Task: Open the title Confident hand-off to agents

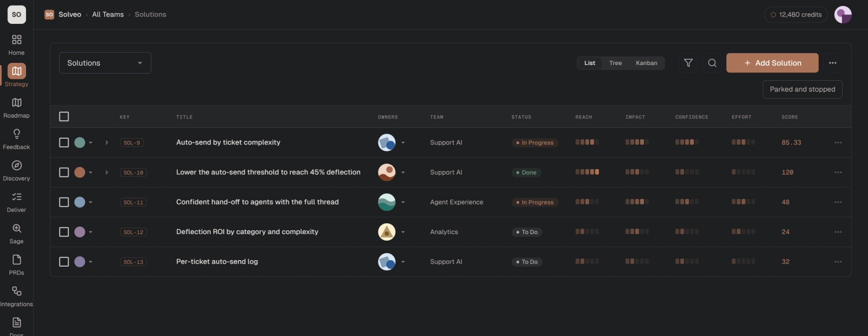Action: tap(257, 202)
